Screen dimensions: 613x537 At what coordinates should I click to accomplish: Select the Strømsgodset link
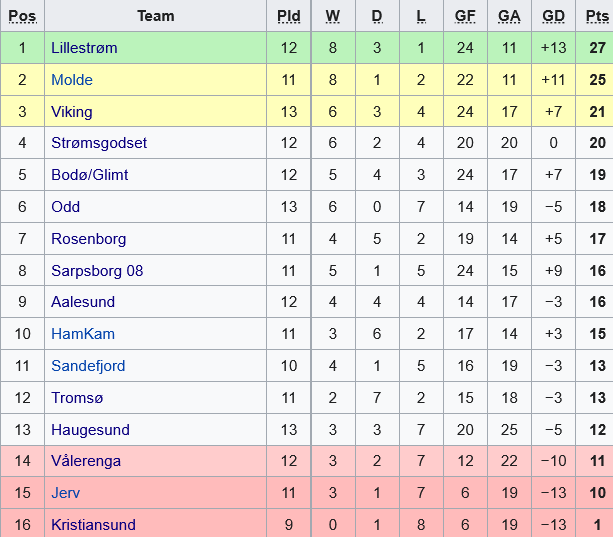tap(99, 143)
